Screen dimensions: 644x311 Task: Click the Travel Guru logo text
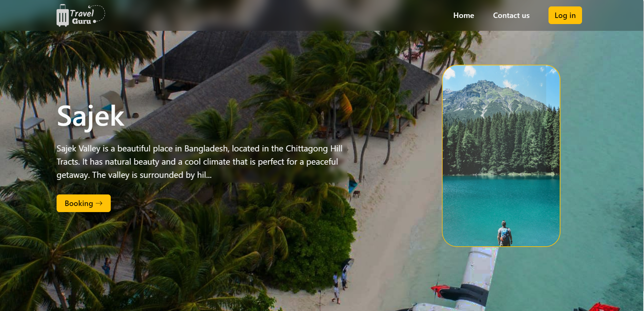[82, 17]
